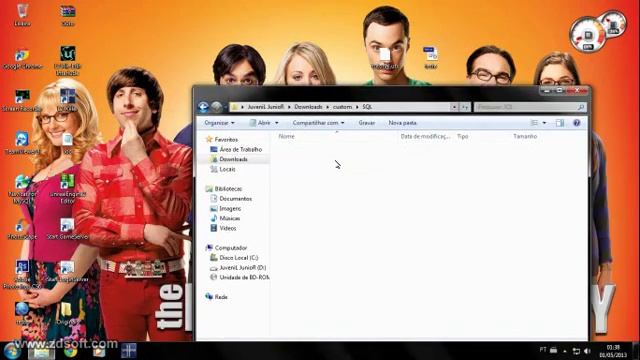This screenshot has width=640, height=360.
Task: Open the Compartilhar com menu
Action: pyautogui.click(x=318, y=123)
